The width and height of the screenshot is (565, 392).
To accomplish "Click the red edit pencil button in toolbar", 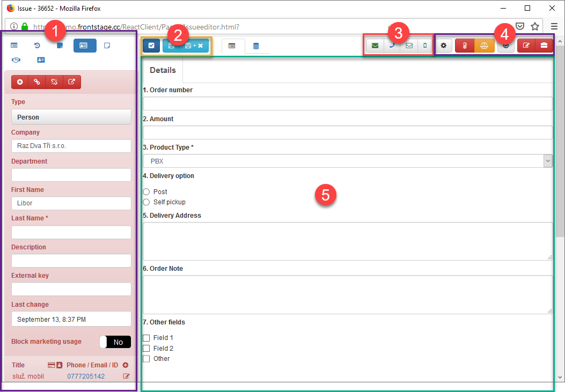I will click(x=526, y=46).
